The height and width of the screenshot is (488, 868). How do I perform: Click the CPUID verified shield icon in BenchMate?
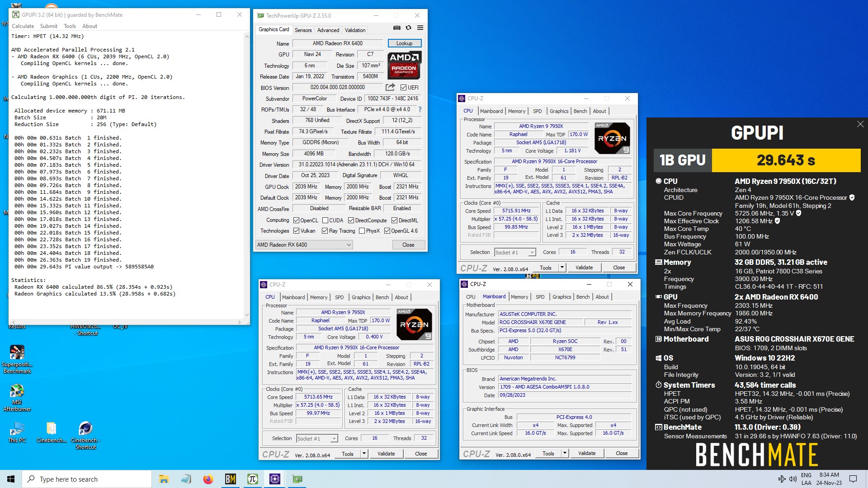coord(852,197)
